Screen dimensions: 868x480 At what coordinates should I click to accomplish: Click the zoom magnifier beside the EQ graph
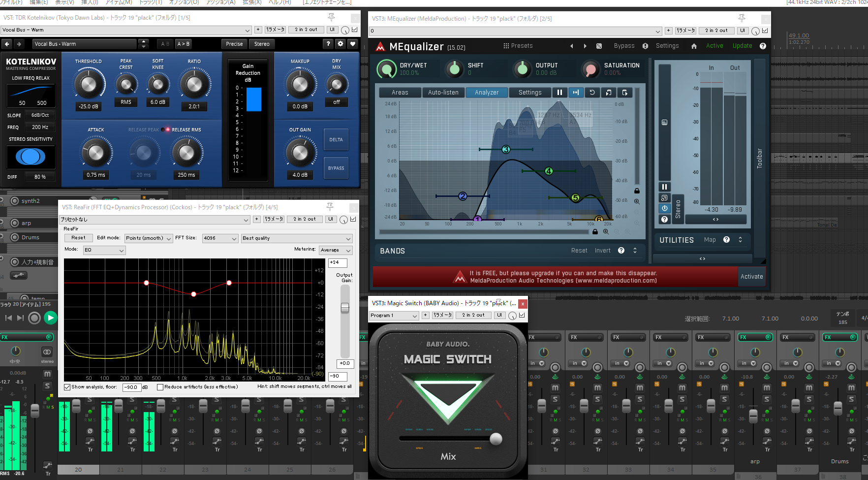click(x=637, y=201)
